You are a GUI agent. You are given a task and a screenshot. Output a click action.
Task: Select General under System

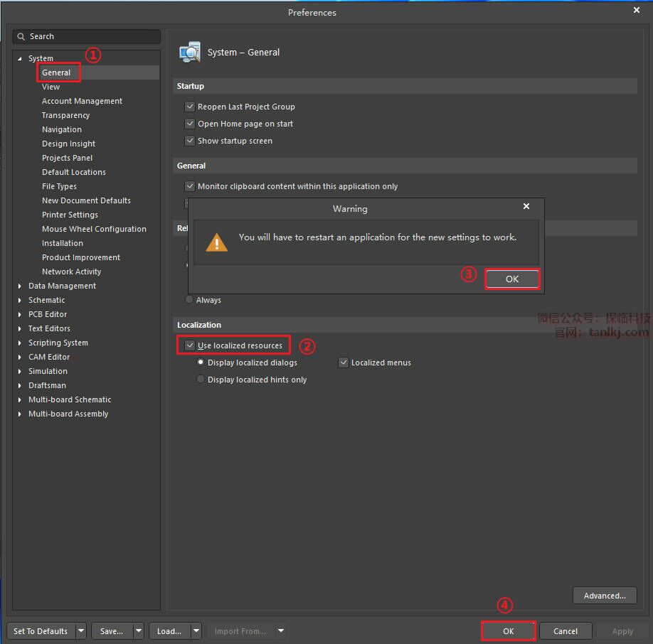[x=56, y=73]
